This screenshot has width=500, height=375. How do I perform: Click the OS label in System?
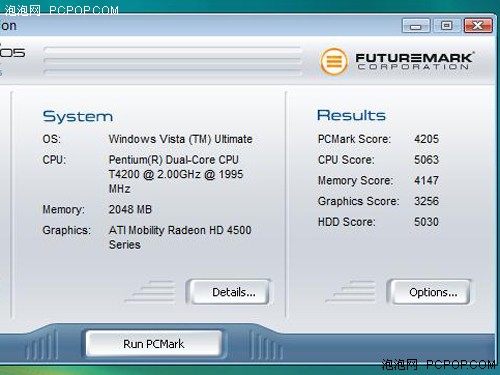click(x=52, y=139)
